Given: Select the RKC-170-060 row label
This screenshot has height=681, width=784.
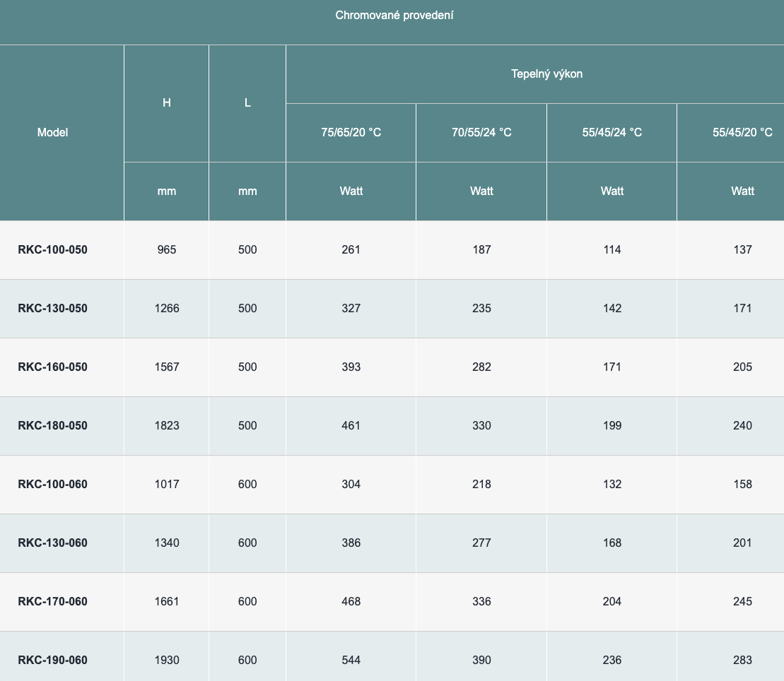Looking at the screenshot, I should point(52,601).
